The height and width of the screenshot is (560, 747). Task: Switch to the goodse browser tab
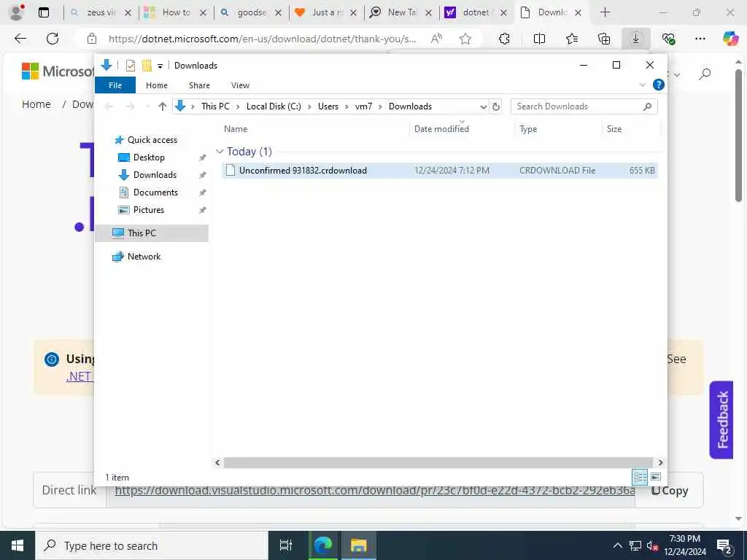tap(251, 12)
